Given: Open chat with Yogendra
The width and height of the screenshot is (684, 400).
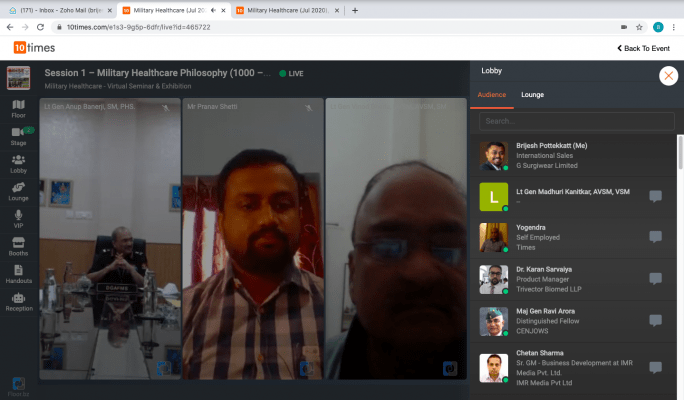Looking at the screenshot, I should (655, 237).
